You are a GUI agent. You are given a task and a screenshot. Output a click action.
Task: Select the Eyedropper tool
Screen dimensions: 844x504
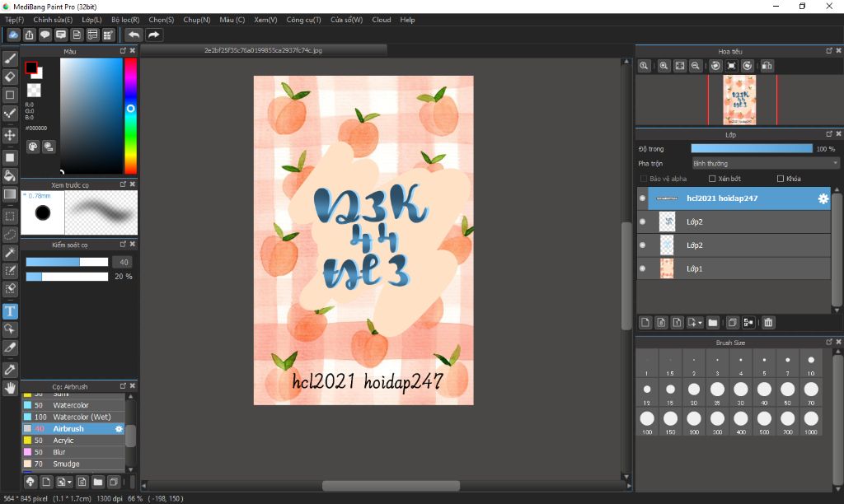pyautogui.click(x=10, y=370)
